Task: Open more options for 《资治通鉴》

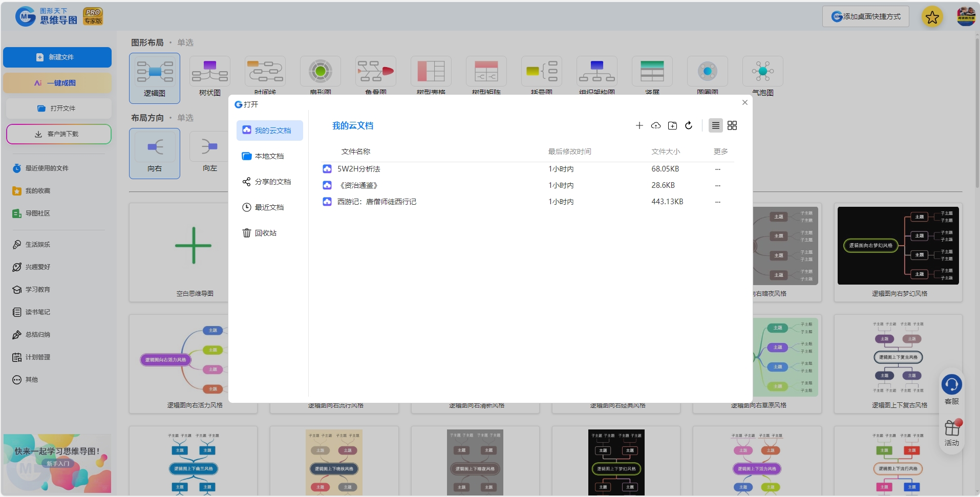Action: click(x=718, y=185)
